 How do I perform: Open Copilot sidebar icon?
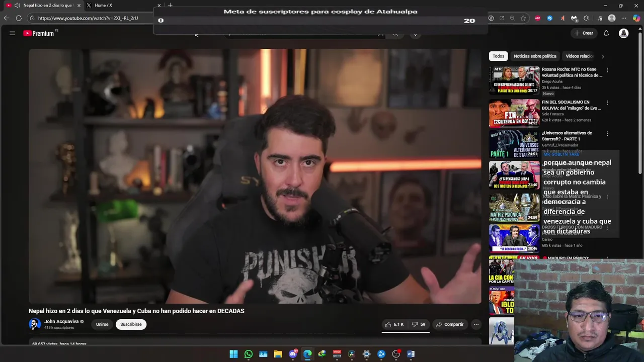coord(636,18)
